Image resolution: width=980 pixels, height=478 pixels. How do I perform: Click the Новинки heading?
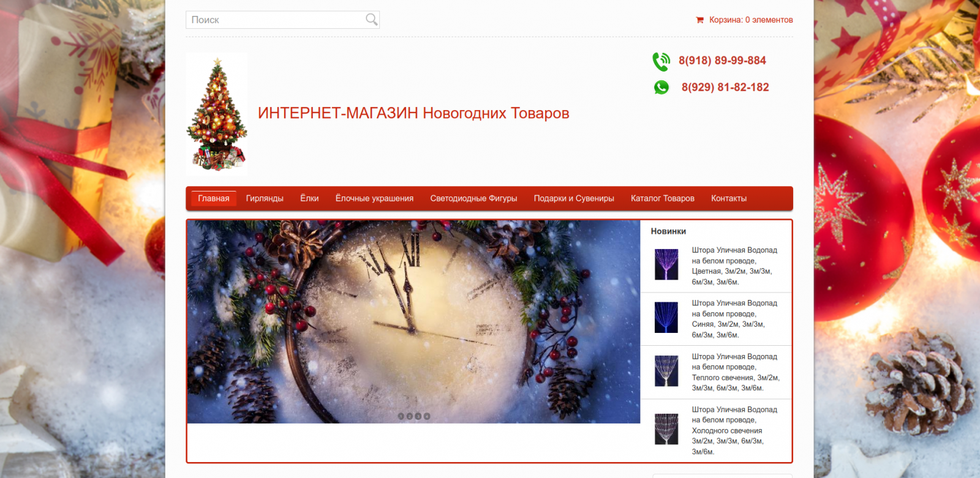click(x=668, y=231)
